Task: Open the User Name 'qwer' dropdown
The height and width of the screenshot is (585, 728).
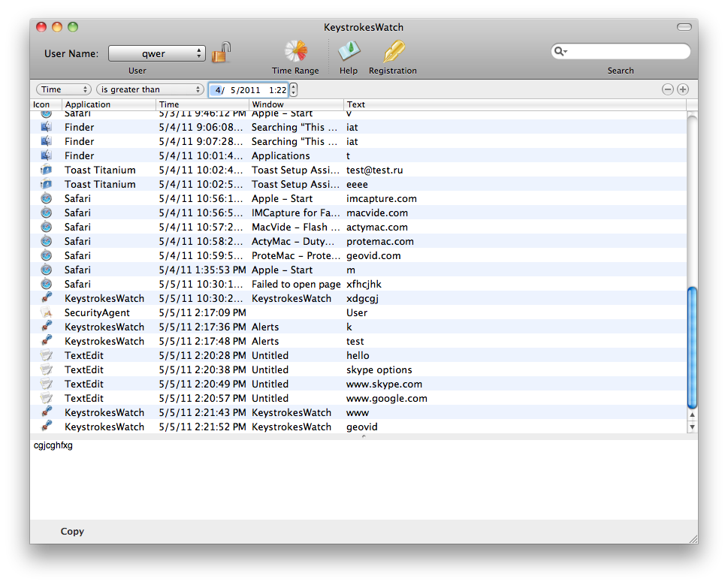Action: (156, 53)
